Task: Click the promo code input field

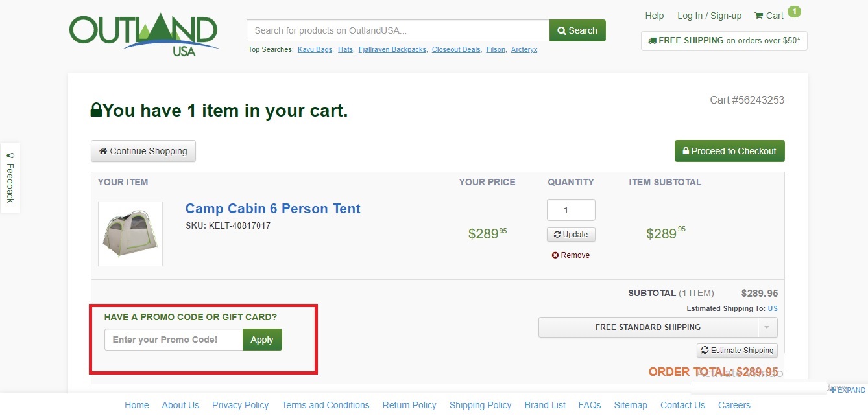Action: (x=174, y=340)
